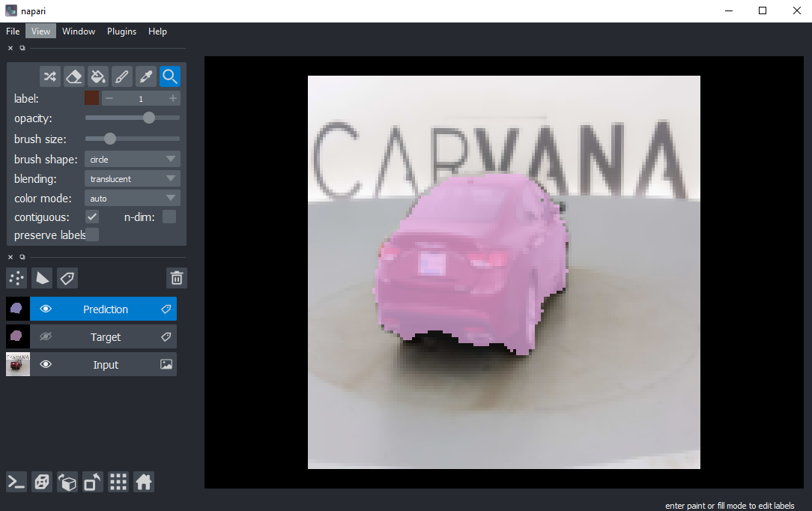Click the Prediction layer labels type icon
The height and width of the screenshot is (511, 812).
(166, 309)
